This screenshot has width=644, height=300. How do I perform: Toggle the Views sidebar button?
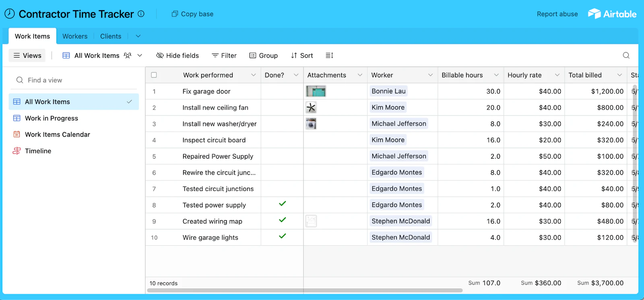coord(27,56)
